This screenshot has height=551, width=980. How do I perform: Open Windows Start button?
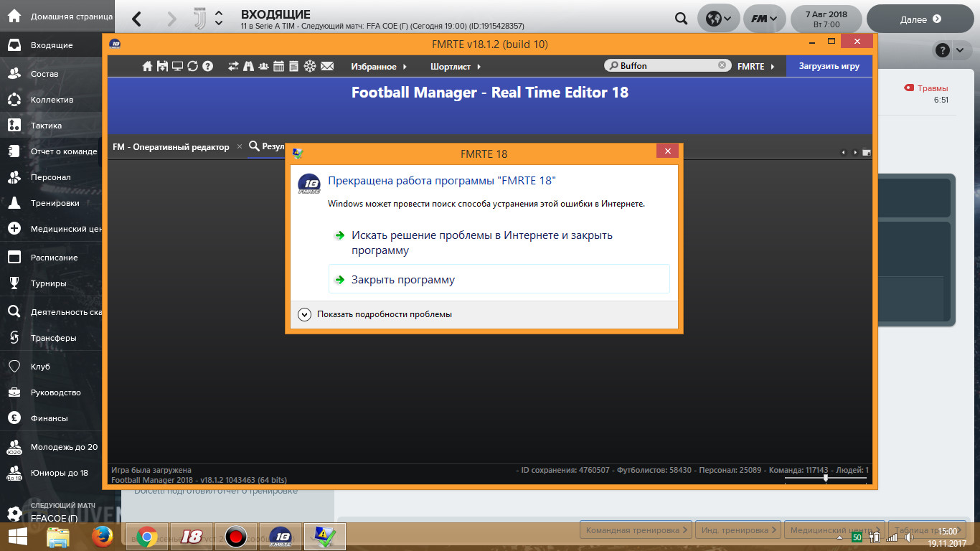17,536
